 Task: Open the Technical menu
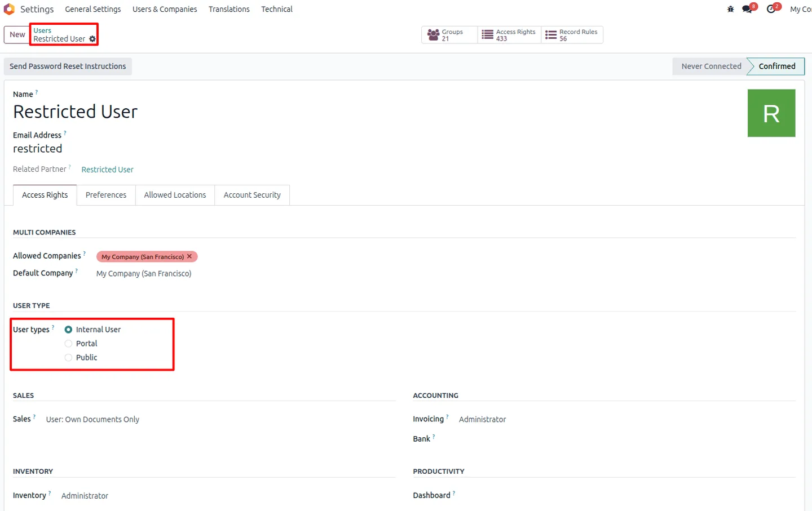(277, 9)
